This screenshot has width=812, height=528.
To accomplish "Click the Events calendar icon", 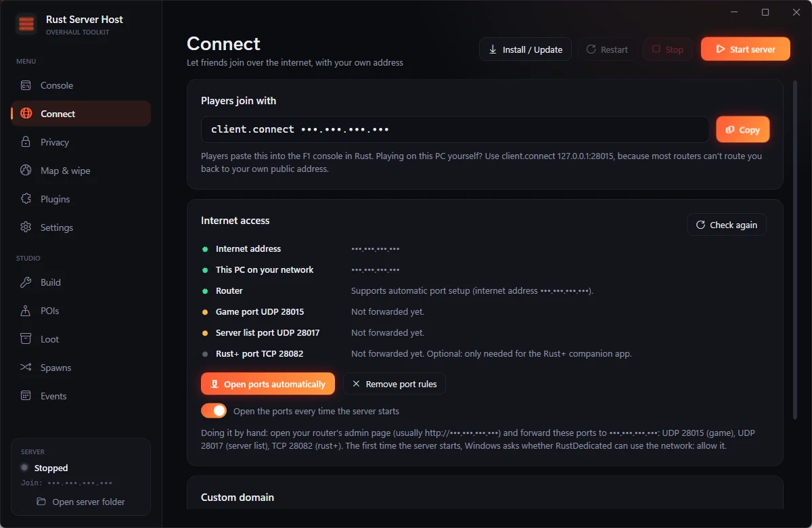I will (x=26, y=396).
